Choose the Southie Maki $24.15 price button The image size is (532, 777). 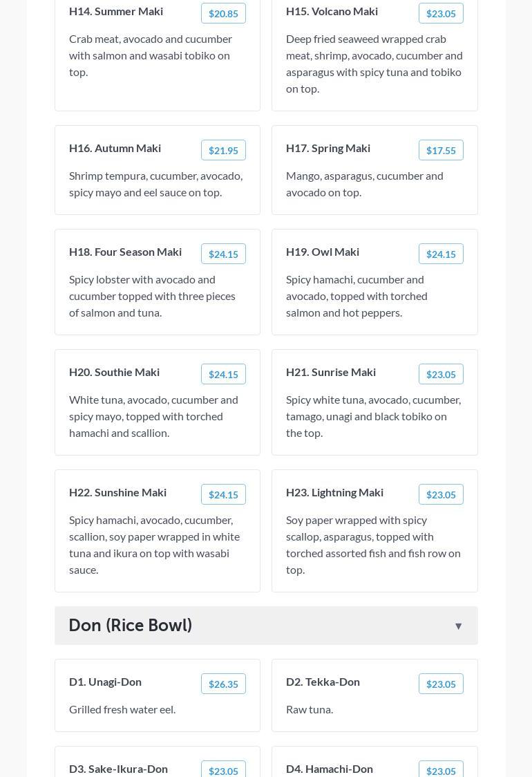tap(223, 375)
